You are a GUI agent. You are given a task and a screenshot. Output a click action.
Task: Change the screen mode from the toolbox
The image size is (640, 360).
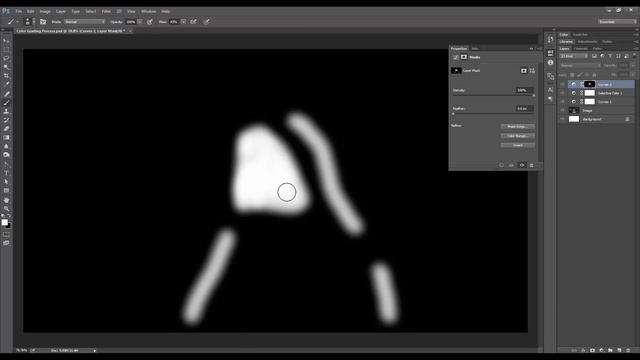click(6, 243)
